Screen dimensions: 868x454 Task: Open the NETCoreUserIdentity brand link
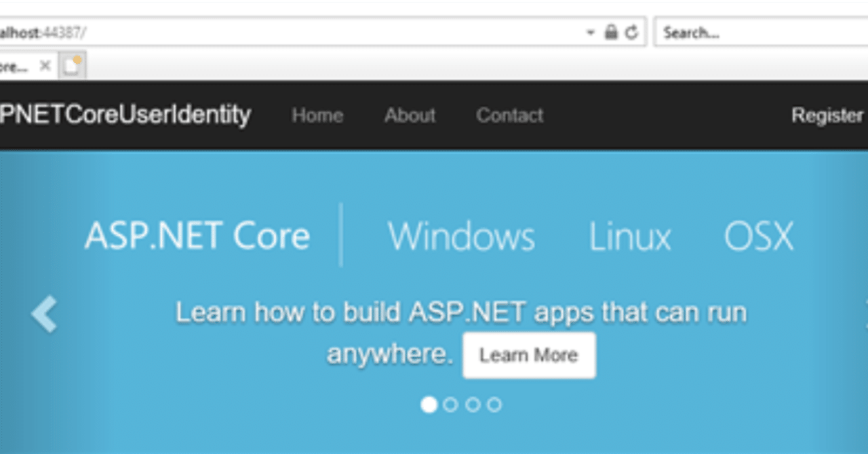click(x=125, y=115)
